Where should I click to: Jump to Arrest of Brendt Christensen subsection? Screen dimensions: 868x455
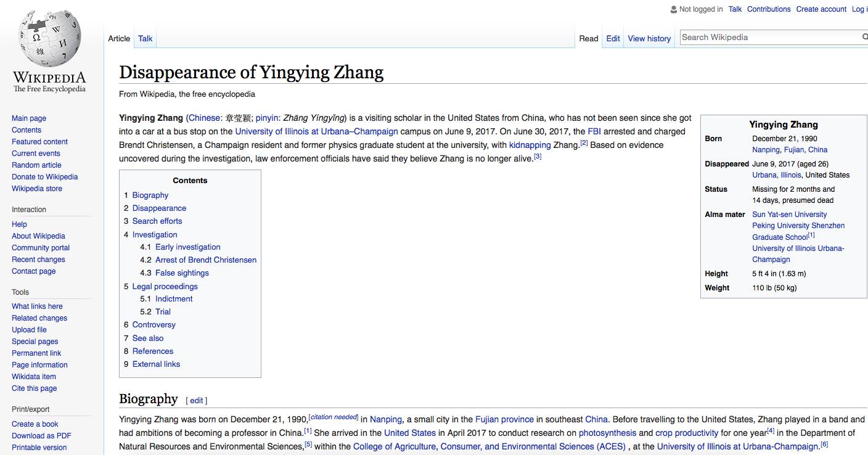click(x=206, y=260)
